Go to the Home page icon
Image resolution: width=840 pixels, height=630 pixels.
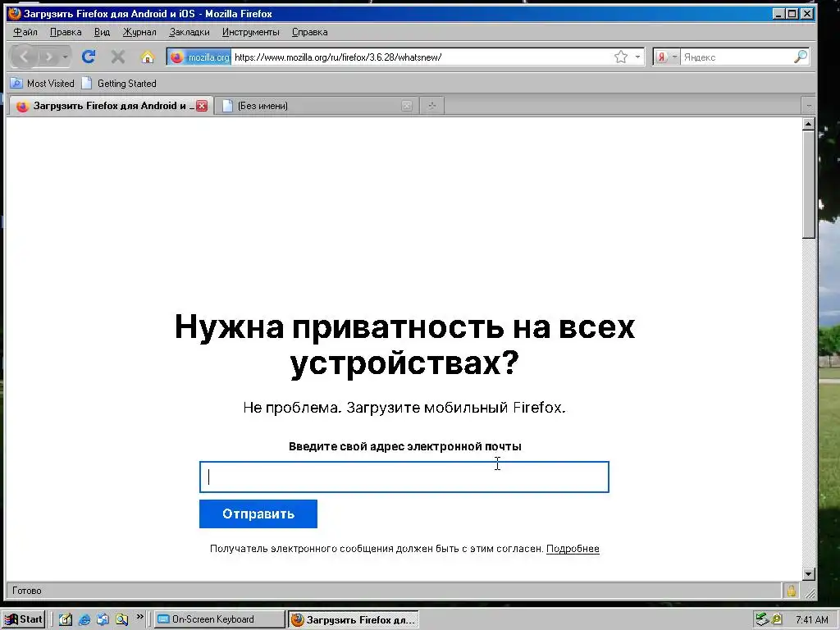(x=148, y=57)
